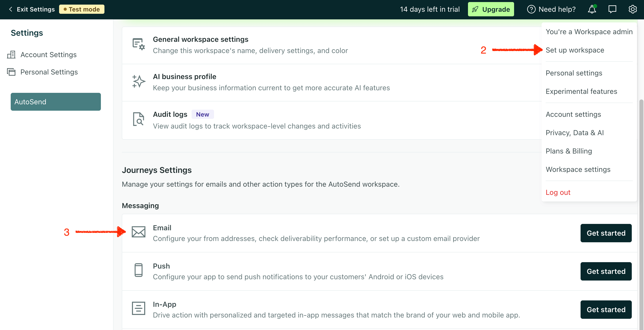644x330 pixels.
Task: Click the General workspace settings icon
Action: point(138,44)
